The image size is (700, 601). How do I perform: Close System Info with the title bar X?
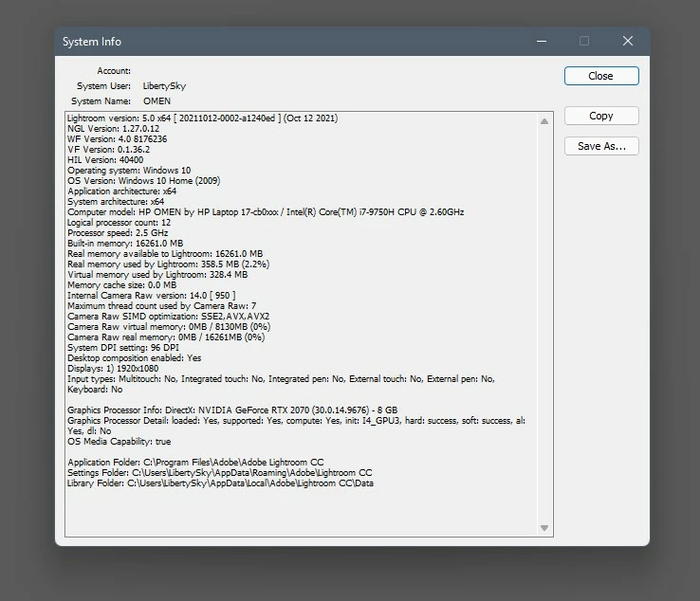click(x=628, y=41)
